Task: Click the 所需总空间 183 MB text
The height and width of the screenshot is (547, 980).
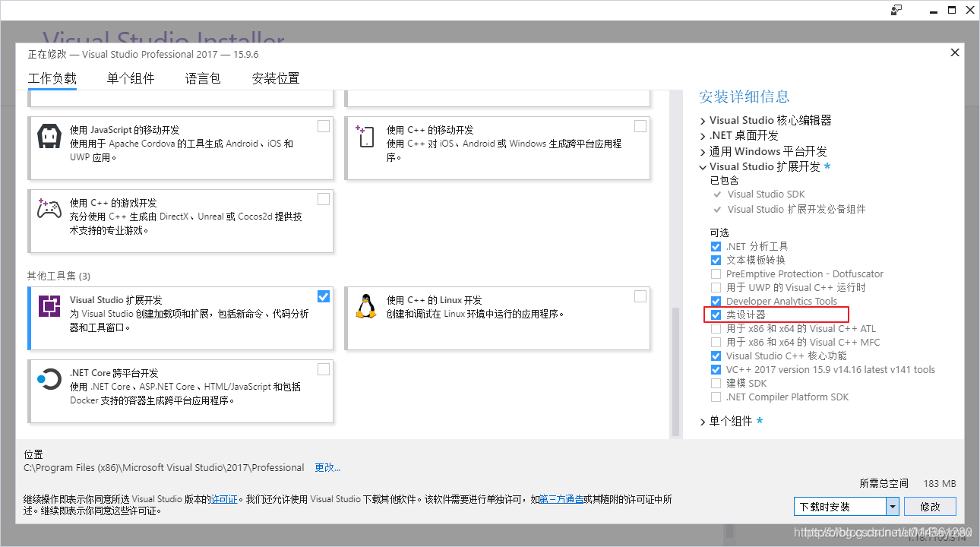Action: tap(908, 483)
